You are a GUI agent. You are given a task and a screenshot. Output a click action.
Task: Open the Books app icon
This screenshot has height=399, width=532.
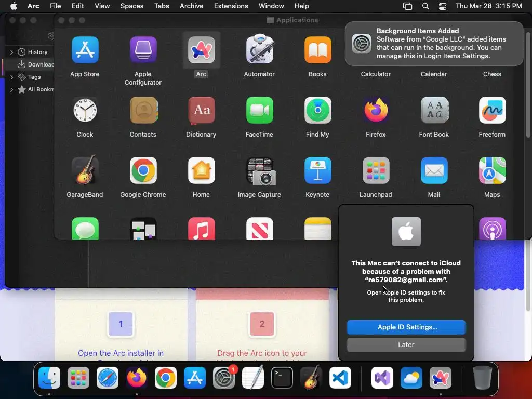coord(317,50)
